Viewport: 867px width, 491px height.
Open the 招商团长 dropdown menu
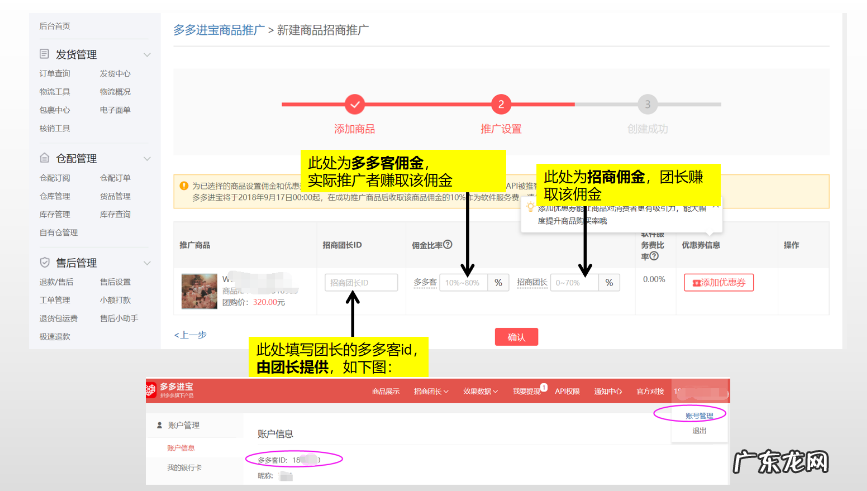coord(431,391)
